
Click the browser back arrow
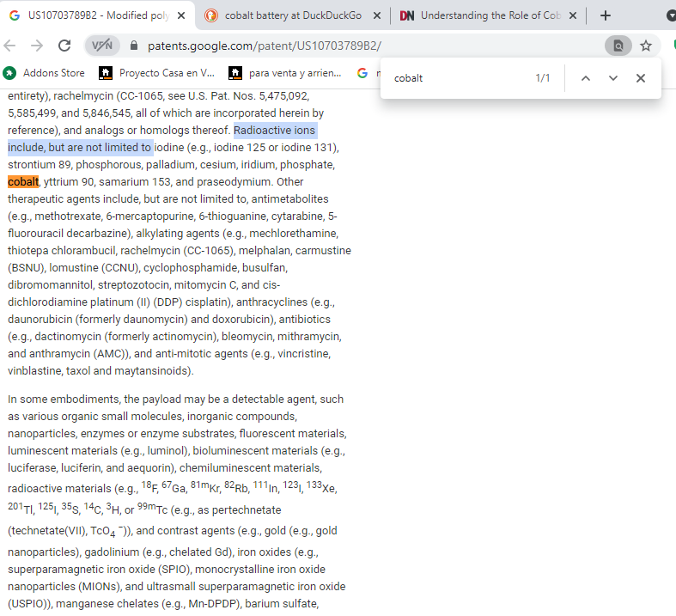pos(10,46)
